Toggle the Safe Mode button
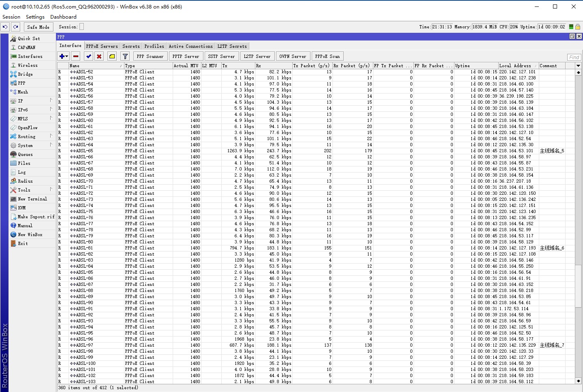Screen dimensions: 583x392 [38, 27]
